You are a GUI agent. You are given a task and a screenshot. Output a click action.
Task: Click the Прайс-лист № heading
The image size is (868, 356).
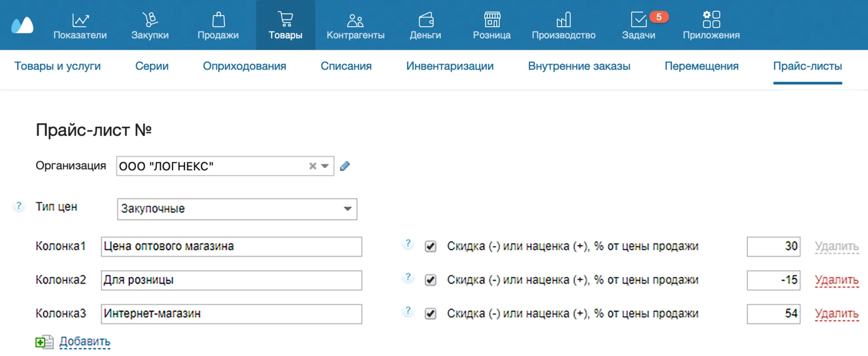click(x=94, y=130)
